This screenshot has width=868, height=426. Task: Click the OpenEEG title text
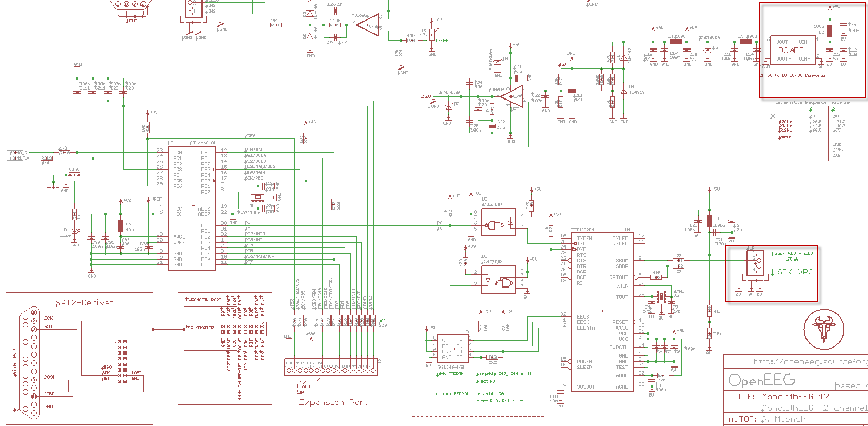761,380
